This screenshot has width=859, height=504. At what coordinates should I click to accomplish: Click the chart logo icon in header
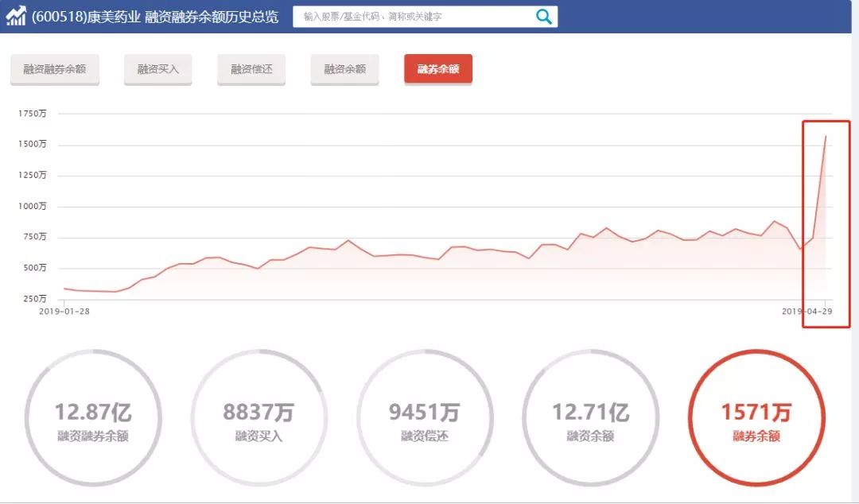(16, 16)
